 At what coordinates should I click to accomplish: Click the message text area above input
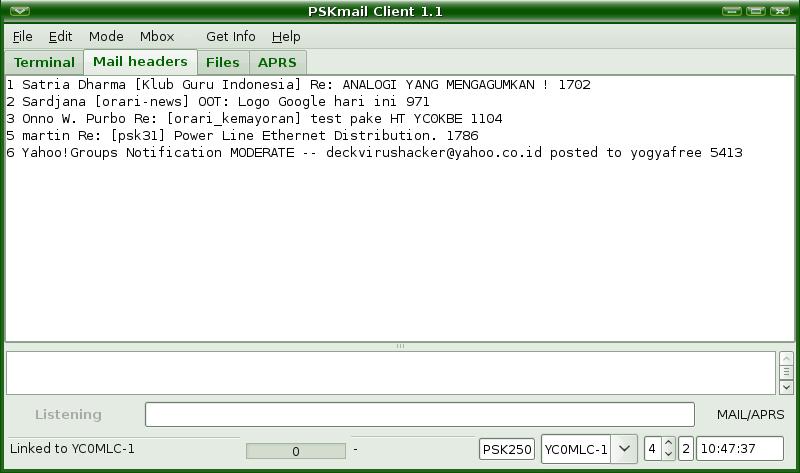click(x=391, y=372)
